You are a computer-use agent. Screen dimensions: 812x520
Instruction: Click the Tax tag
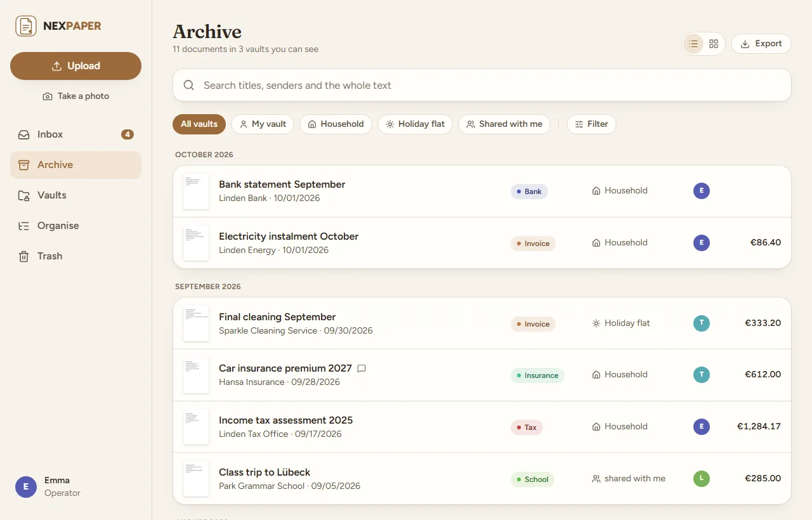(x=527, y=427)
